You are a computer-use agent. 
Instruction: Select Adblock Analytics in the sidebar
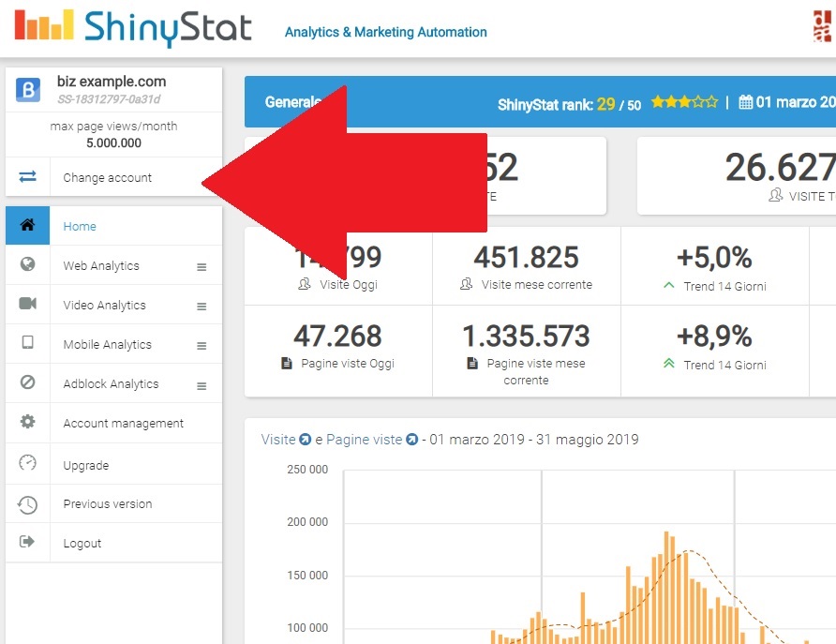tap(113, 383)
